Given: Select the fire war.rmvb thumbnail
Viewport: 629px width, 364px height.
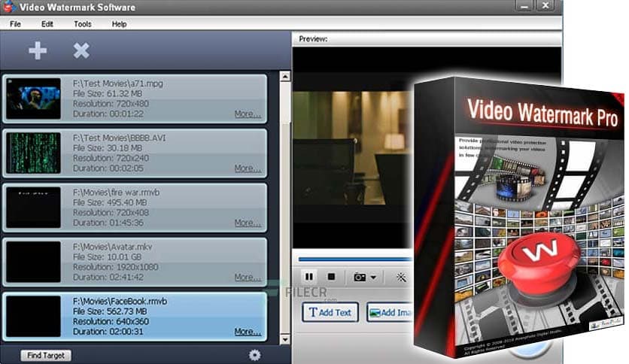Looking at the screenshot, I should point(33,208).
